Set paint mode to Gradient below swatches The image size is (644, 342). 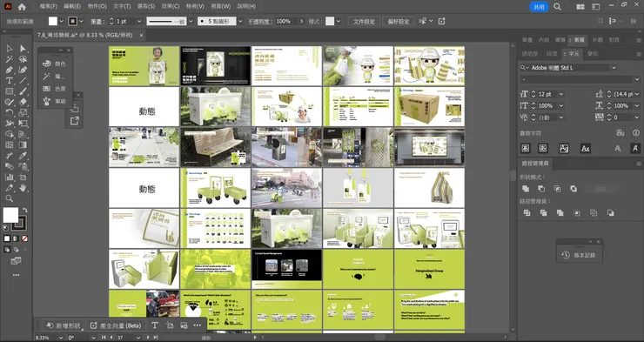16,238
